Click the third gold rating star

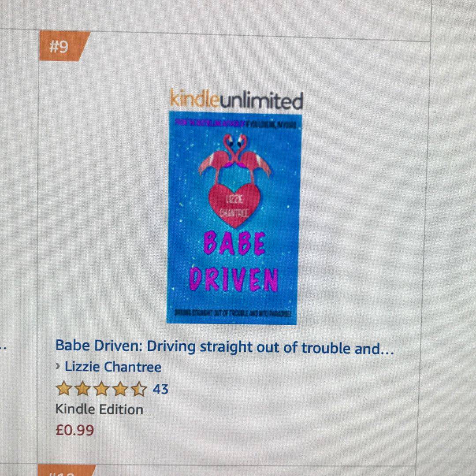pyautogui.click(x=101, y=389)
